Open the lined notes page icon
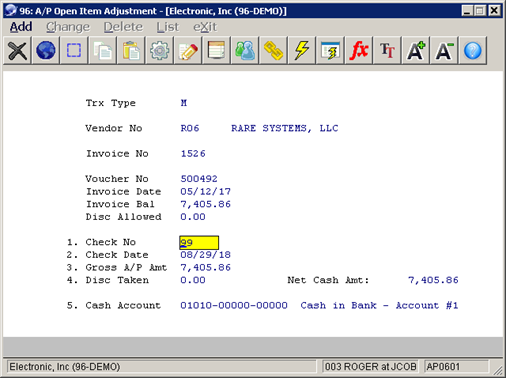 pyautogui.click(x=216, y=51)
